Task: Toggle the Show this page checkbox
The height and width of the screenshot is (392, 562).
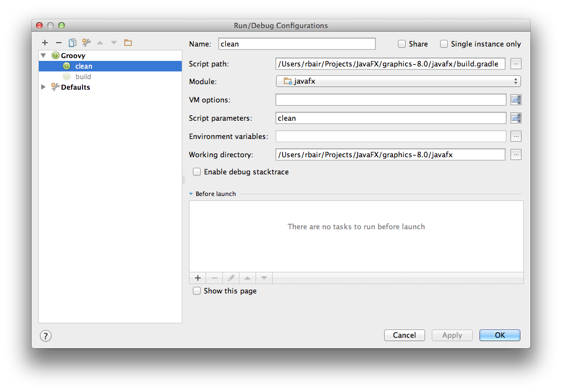Action: click(197, 291)
